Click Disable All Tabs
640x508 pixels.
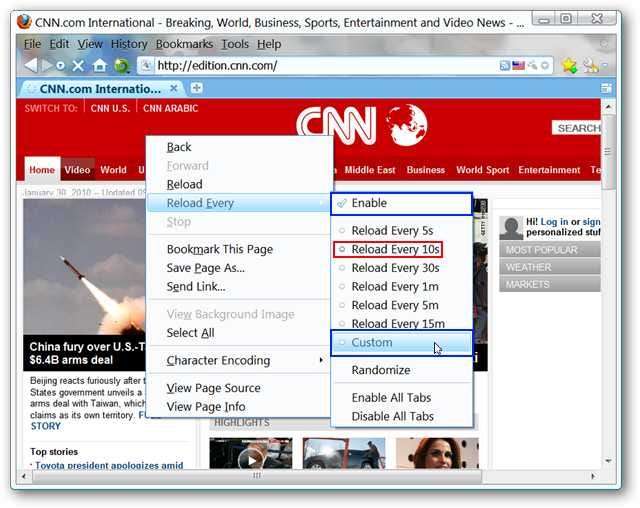pyautogui.click(x=402, y=416)
